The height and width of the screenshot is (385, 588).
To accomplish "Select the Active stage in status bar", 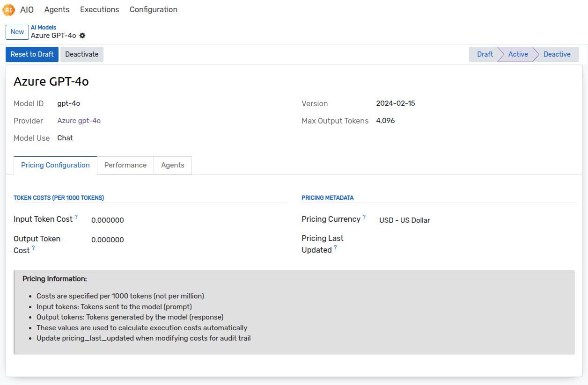I will click(518, 54).
